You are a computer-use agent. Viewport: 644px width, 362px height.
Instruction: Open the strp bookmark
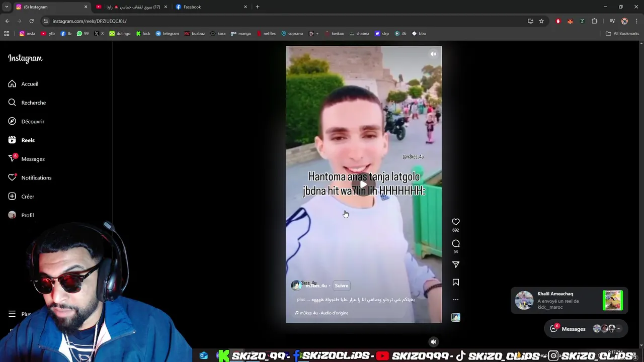click(x=382, y=34)
